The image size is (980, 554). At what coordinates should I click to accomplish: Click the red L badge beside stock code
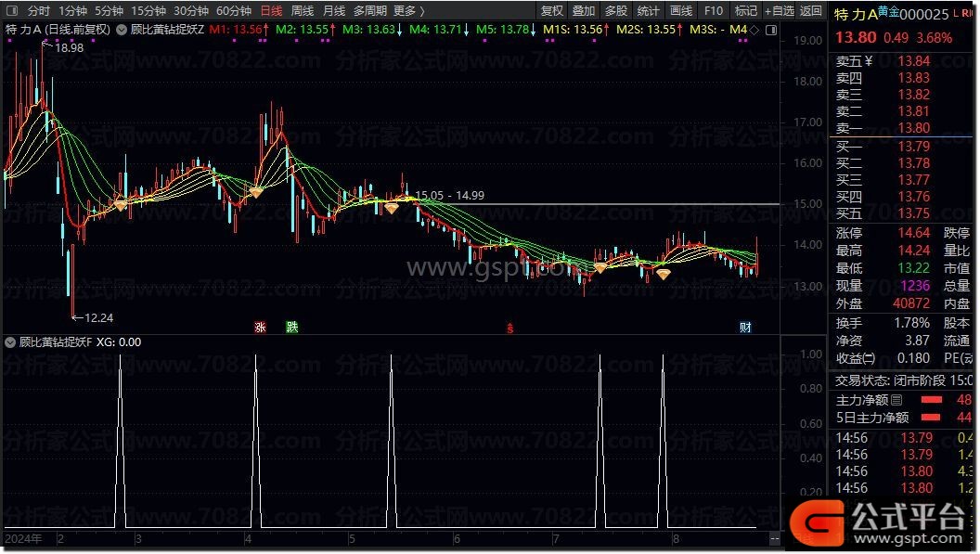pyautogui.click(x=956, y=12)
